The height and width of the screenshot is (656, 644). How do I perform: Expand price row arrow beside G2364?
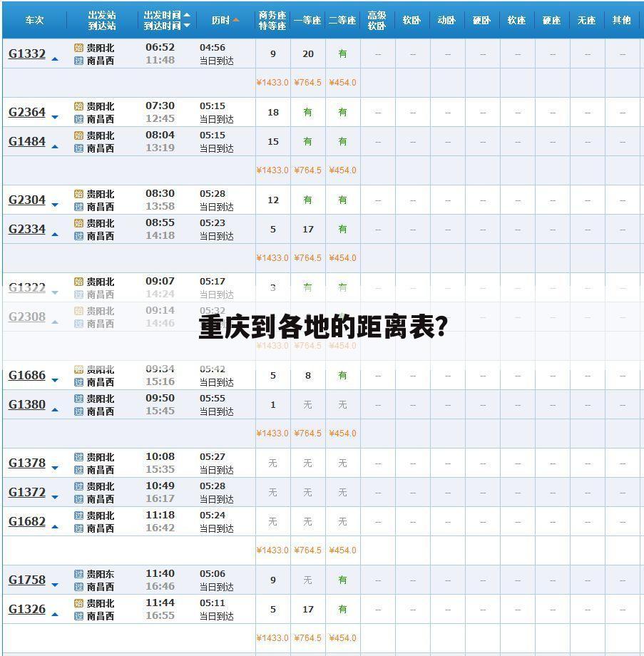tap(55, 118)
